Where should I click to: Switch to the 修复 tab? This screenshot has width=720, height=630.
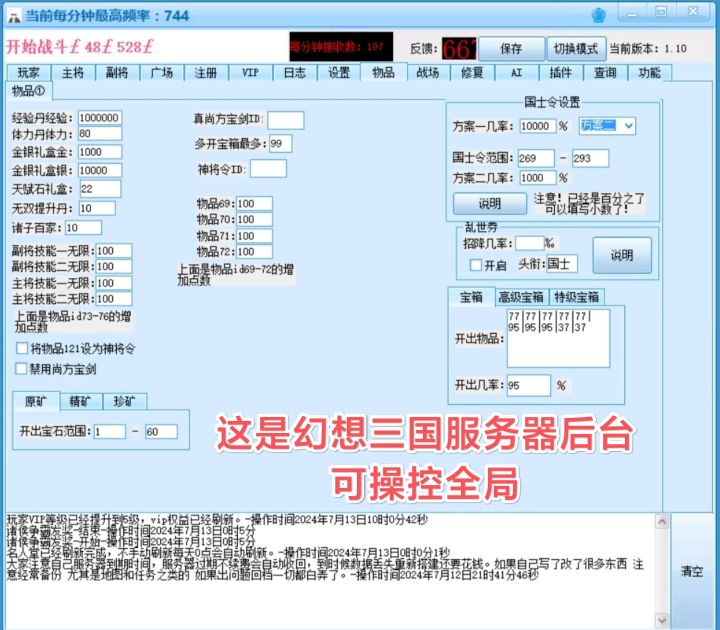[472, 73]
